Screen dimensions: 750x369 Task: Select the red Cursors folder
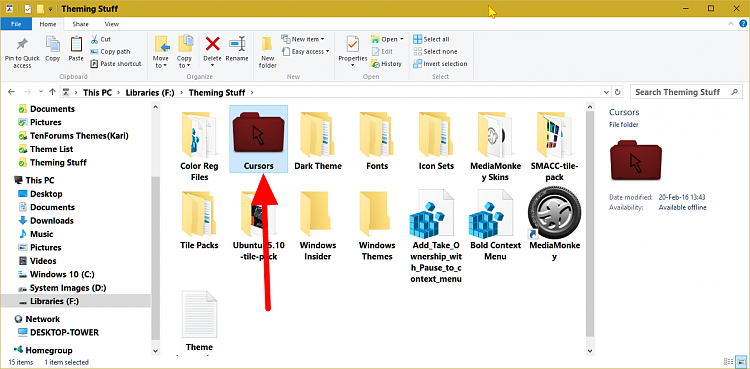pyautogui.click(x=258, y=140)
